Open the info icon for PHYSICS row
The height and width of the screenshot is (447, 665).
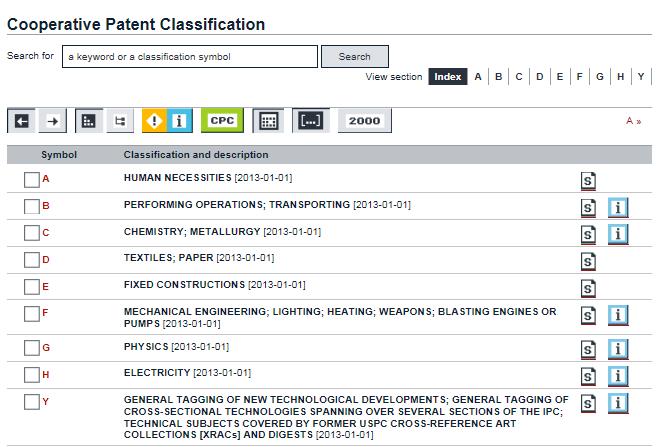(x=618, y=349)
